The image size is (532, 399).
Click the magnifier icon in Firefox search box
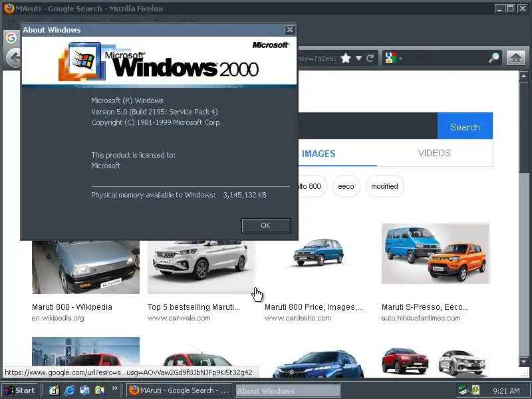(493, 59)
